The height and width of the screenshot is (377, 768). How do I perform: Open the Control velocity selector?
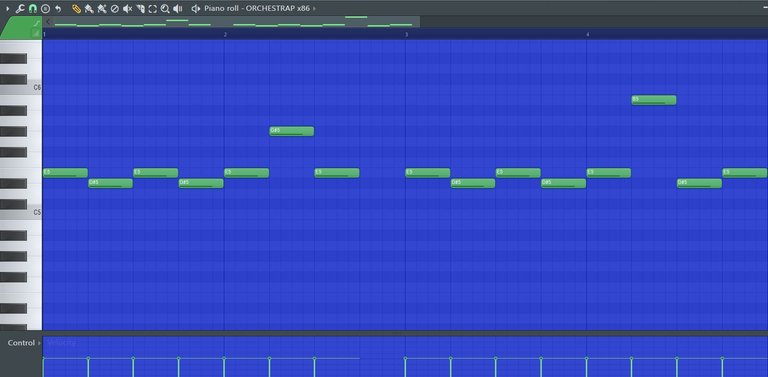[24, 343]
